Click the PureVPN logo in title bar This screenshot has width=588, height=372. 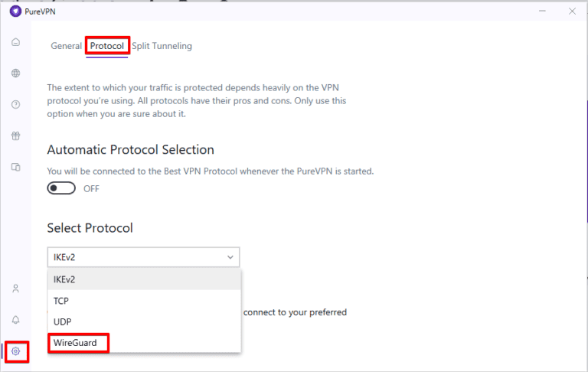[15, 11]
